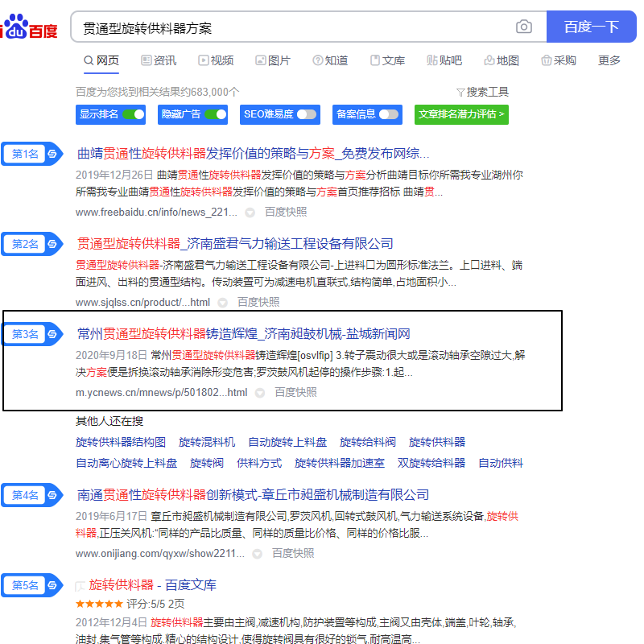Go to the 文库 tab
Screen dimensions: 644x644
click(x=387, y=61)
